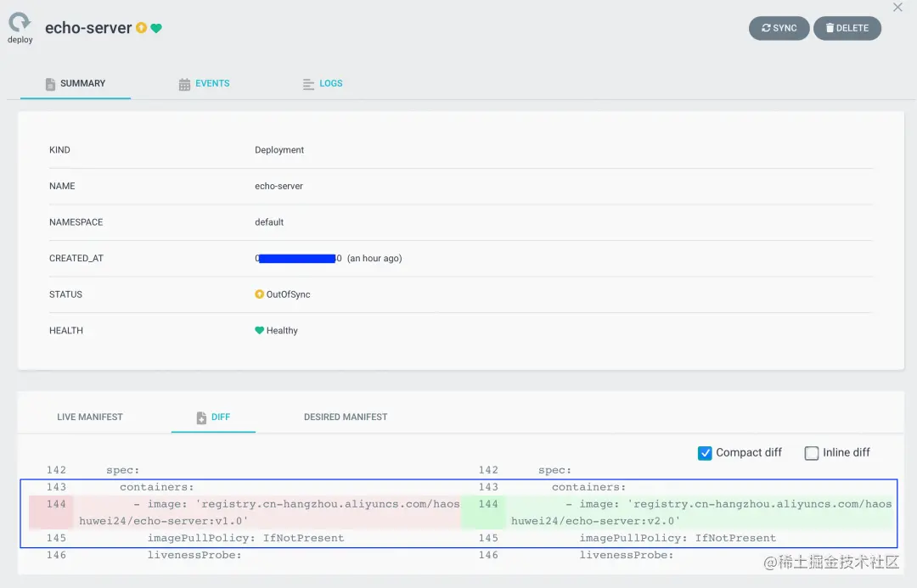
Task: Show the LIVE MANIFEST tab
Action: tap(90, 417)
